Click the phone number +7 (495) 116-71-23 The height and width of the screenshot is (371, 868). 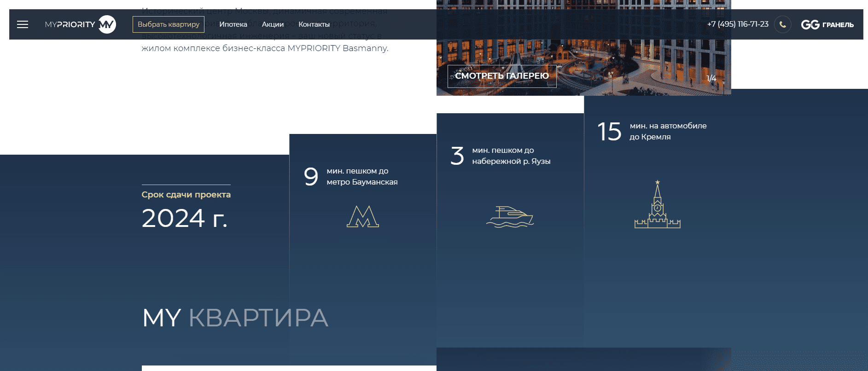tap(737, 24)
